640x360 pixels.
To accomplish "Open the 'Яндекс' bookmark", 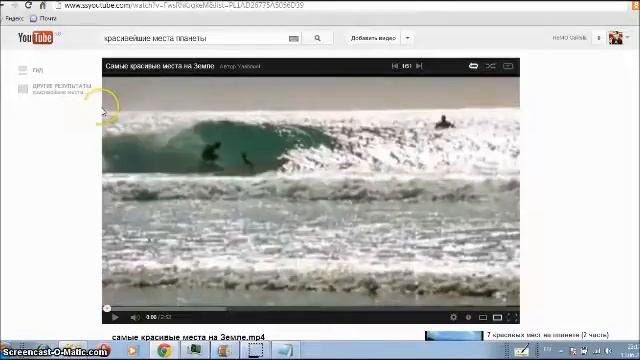I will 14,18.
